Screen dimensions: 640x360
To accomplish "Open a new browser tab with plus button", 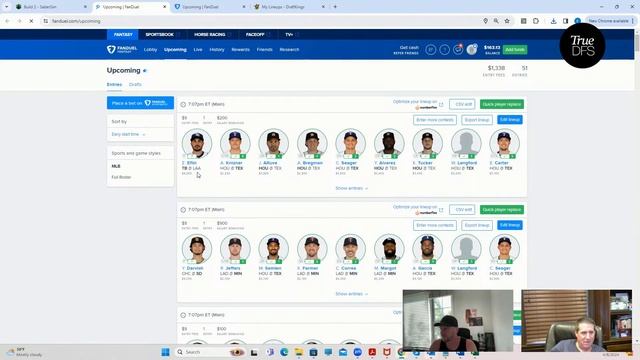I will click(x=335, y=7).
